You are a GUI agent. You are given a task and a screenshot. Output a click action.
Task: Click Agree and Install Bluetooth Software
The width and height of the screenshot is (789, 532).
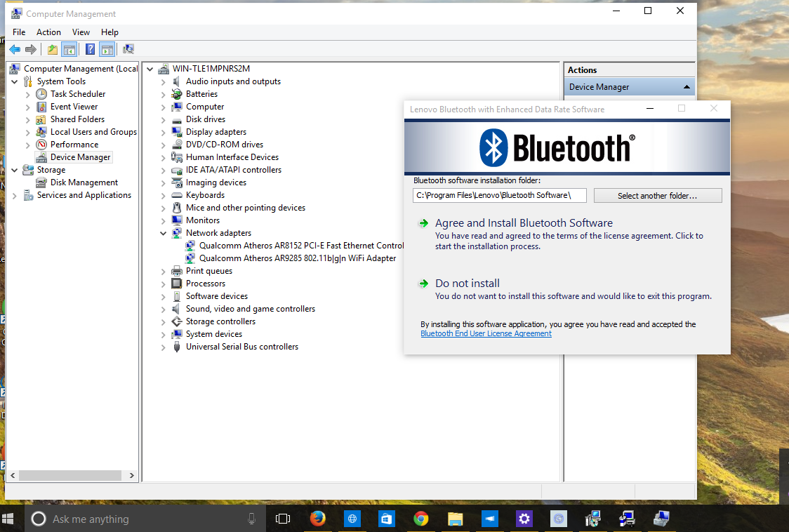pos(524,223)
